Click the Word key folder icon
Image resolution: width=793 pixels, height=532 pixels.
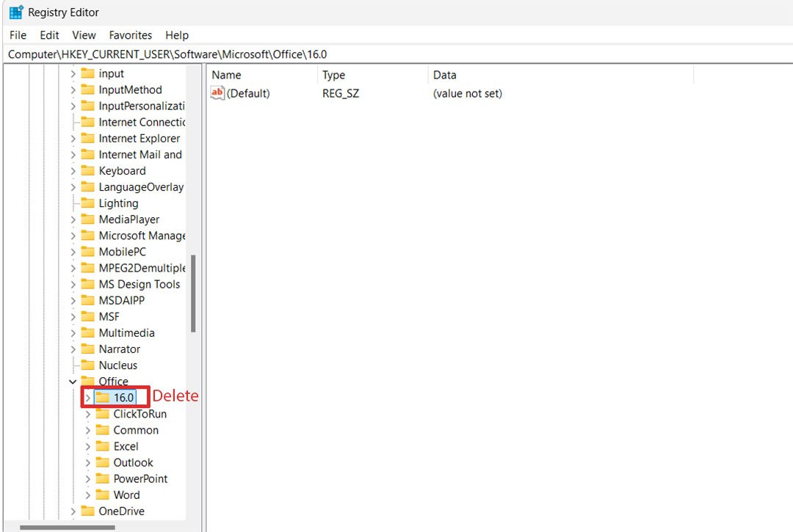[102, 495]
